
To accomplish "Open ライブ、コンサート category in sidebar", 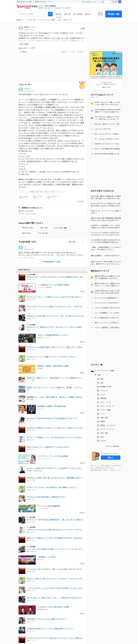I will (x=107, y=429).
